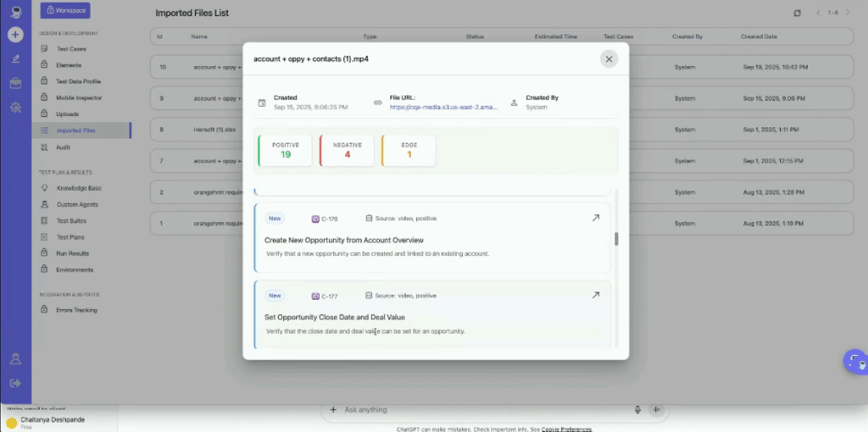
Task: Close the account + oppy + contacts dialog
Action: tap(609, 58)
